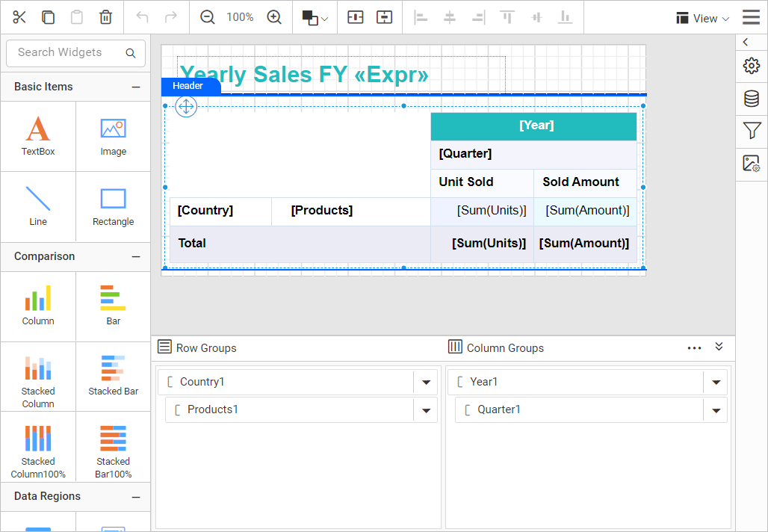
Task: Select the Total row label cell
Action: pos(300,244)
